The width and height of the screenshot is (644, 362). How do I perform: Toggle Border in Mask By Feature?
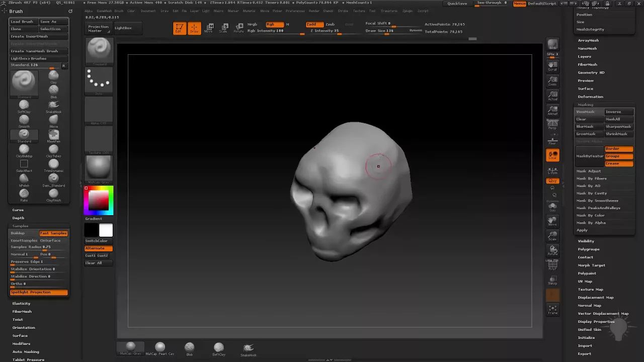point(619,149)
